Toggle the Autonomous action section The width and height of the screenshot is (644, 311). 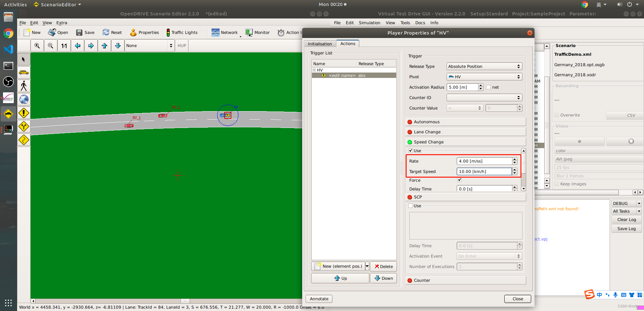click(x=465, y=122)
